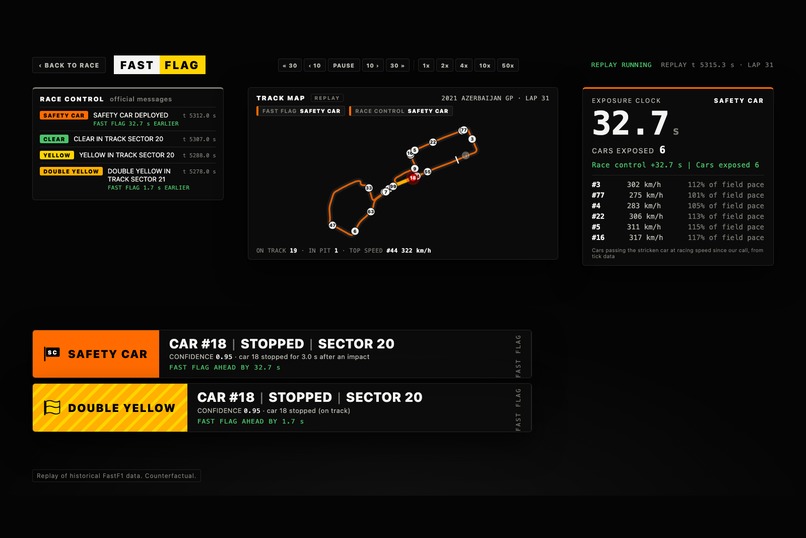The width and height of the screenshot is (806, 538).
Task: Select car 9 marker on track map
Action: pos(415,169)
